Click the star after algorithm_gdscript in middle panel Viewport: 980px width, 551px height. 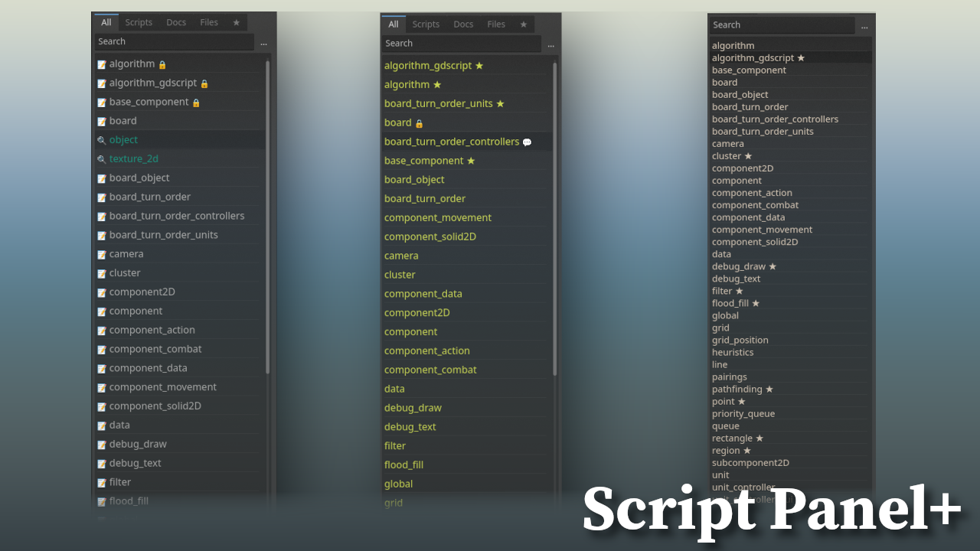479,66
